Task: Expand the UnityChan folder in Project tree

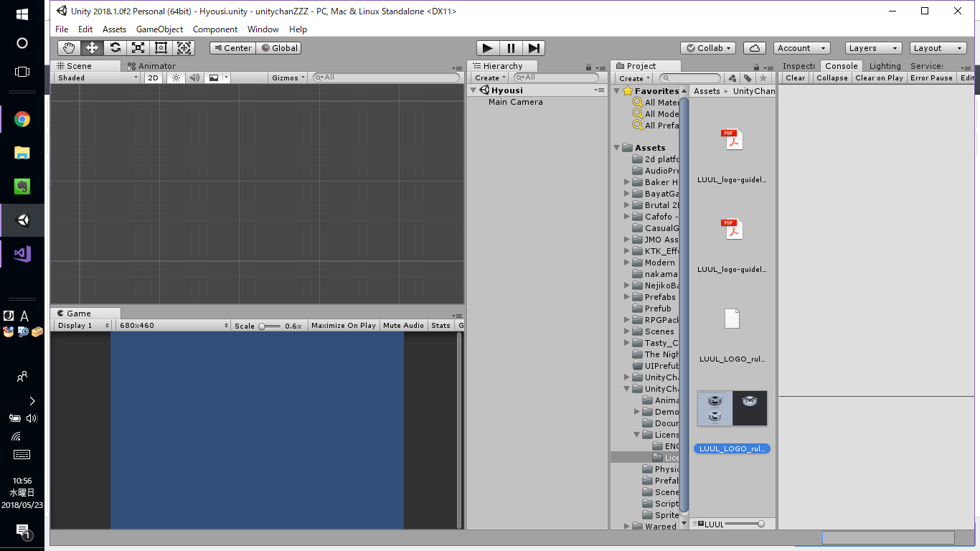Action: (x=627, y=377)
